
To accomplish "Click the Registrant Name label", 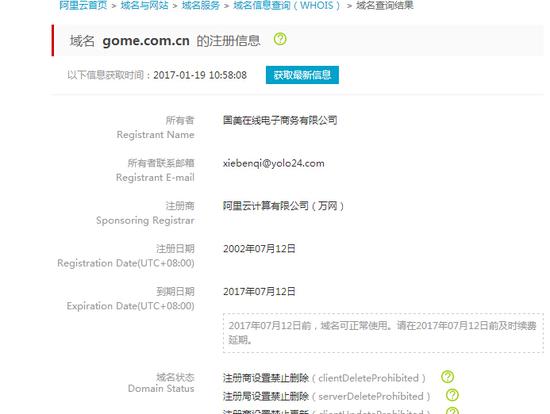I will (x=155, y=135).
